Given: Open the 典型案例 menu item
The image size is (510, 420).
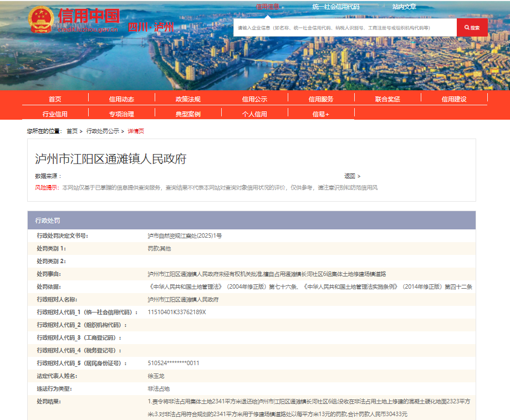Looking at the screenshot, I should point(188,114).
